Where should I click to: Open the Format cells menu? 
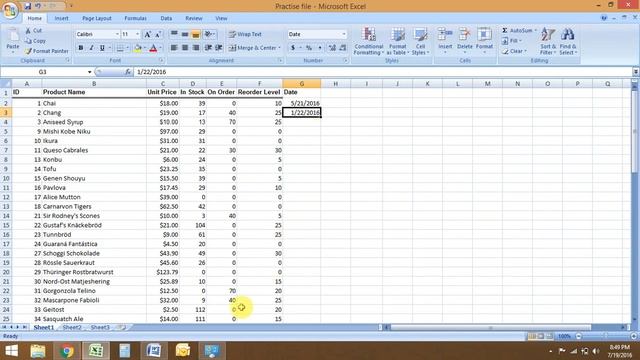coord(484,41)
